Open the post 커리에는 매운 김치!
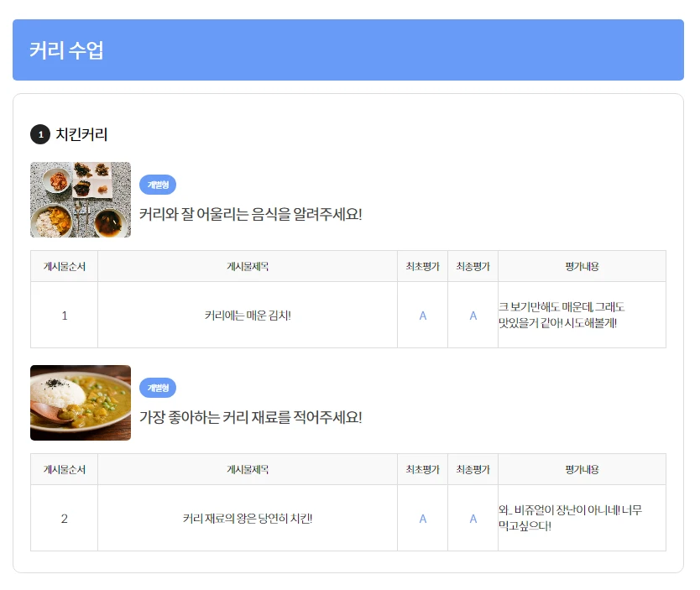Image resolution: width=700 pixels, height=590 pixels. 248,316
